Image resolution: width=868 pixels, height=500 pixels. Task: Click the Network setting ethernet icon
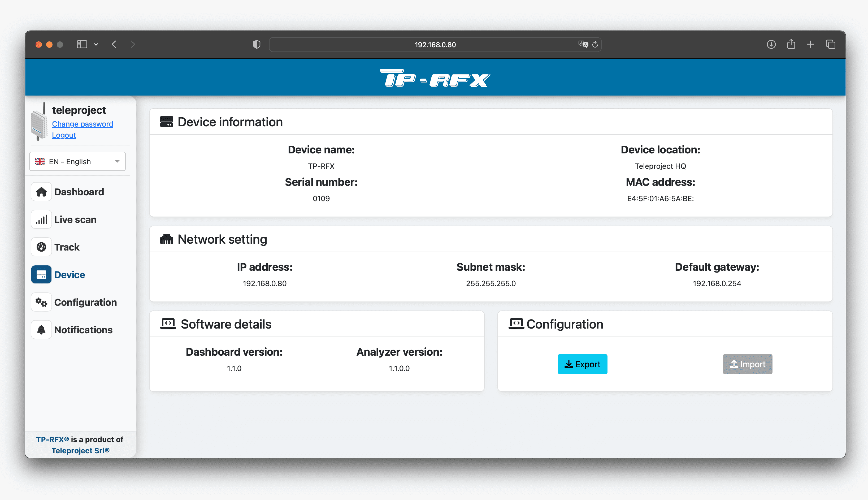click(166, 239)
